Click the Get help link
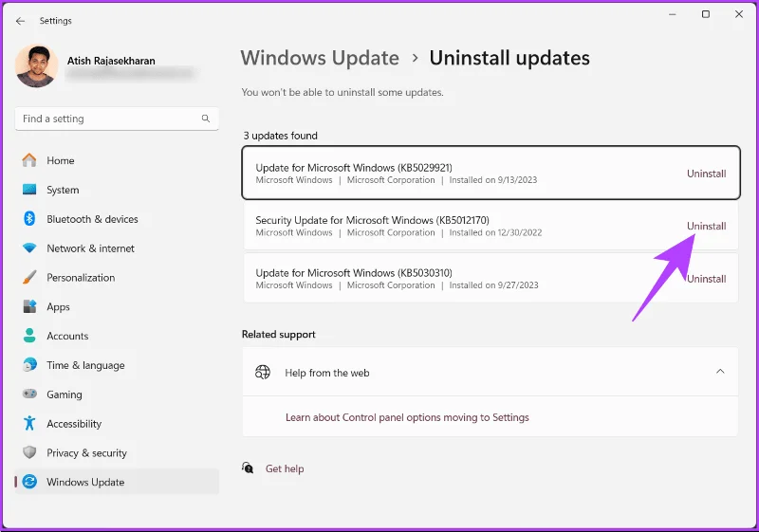Viewport: 759px width, 532px height. (x=285, y=468)
